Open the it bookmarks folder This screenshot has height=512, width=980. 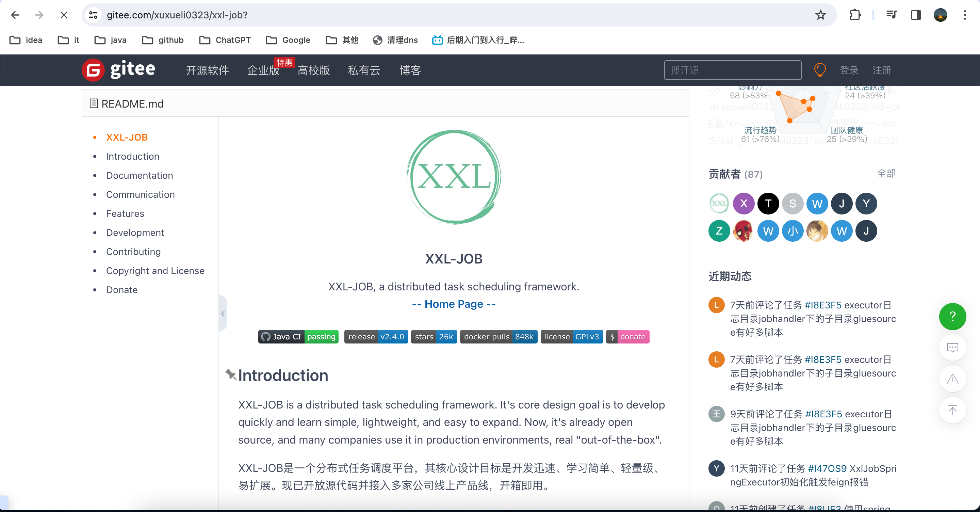[x=69, y=40]
